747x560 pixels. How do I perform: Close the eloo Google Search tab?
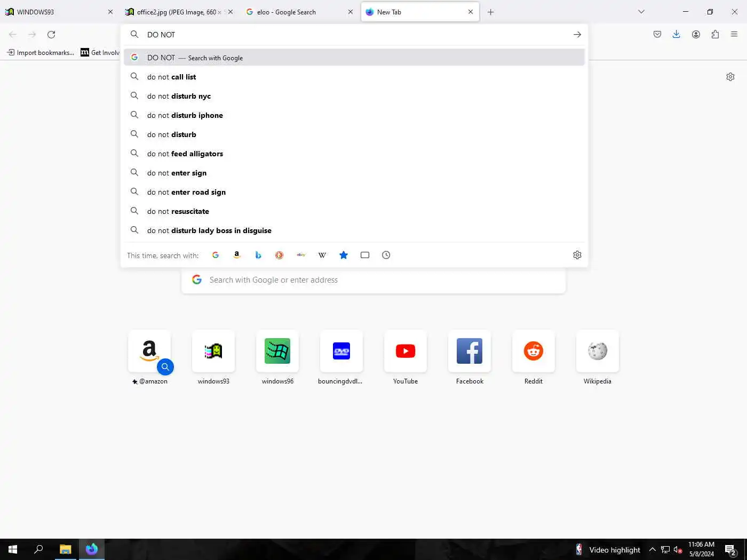[350, 12]
